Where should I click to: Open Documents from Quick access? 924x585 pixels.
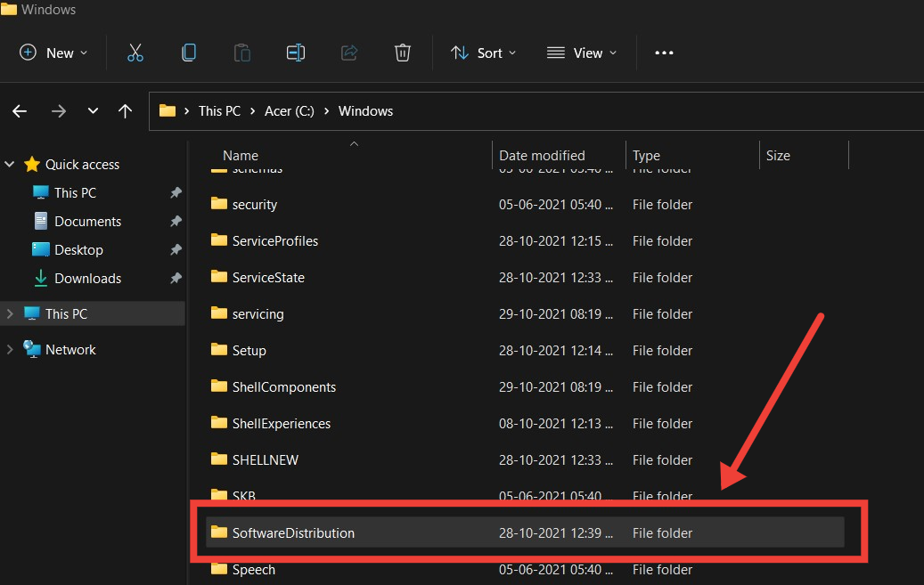tap(87, 222)
